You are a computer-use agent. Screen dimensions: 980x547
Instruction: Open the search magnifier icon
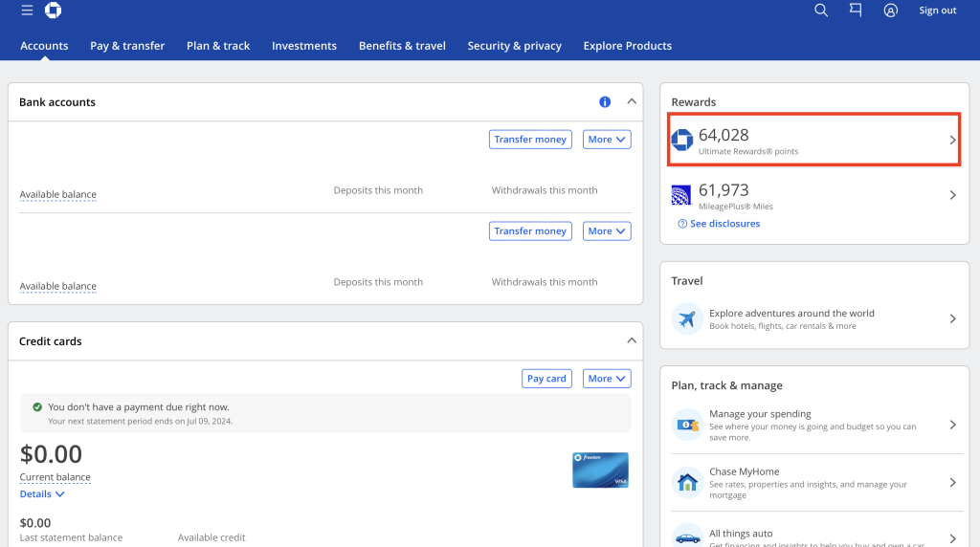coord(821,10)
